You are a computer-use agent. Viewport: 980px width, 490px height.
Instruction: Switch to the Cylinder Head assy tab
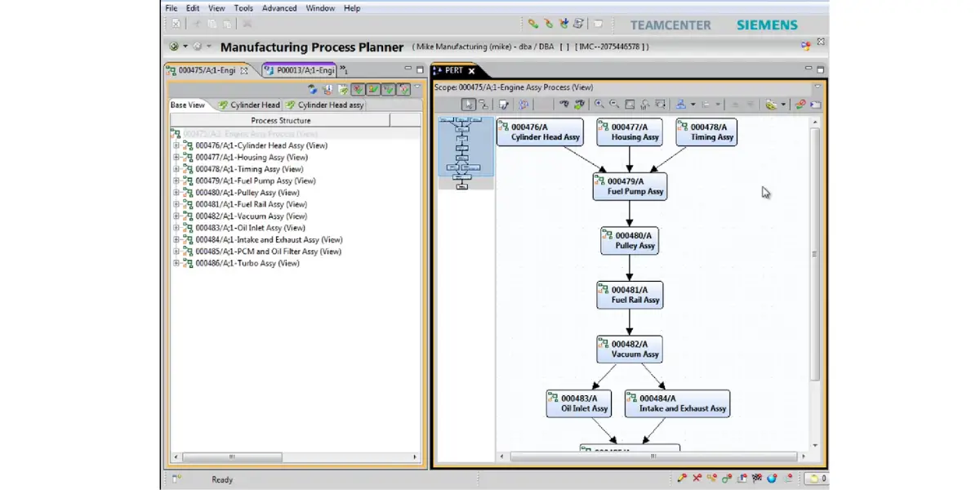(324, 105)
